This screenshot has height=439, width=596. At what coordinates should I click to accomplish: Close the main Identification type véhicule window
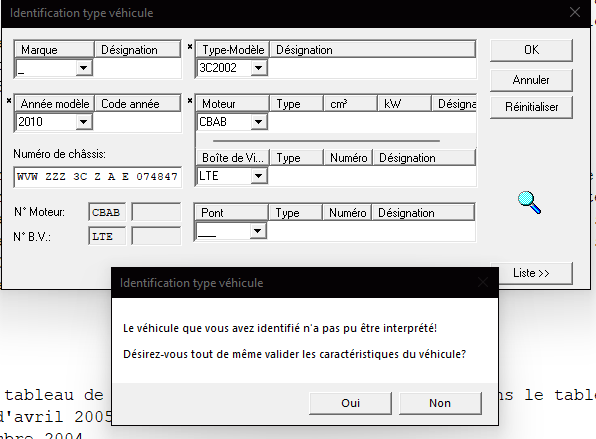[x=575, y=13]
